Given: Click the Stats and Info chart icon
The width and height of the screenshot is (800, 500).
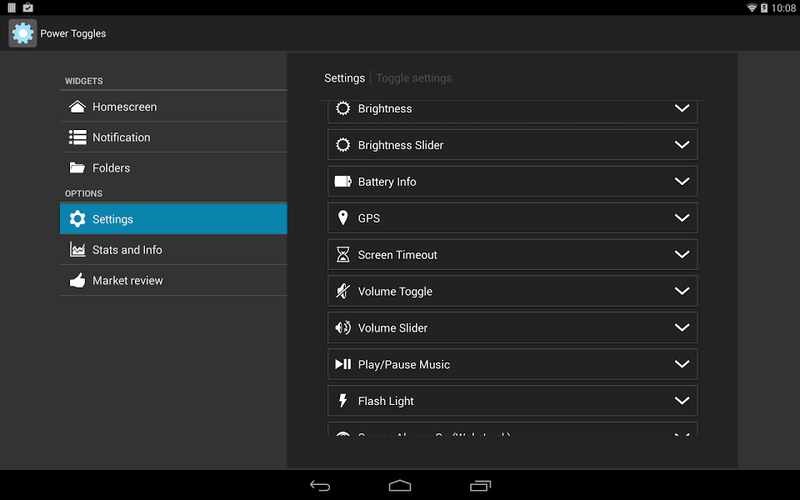Looking at the screenshot, I should click(78, 249).
